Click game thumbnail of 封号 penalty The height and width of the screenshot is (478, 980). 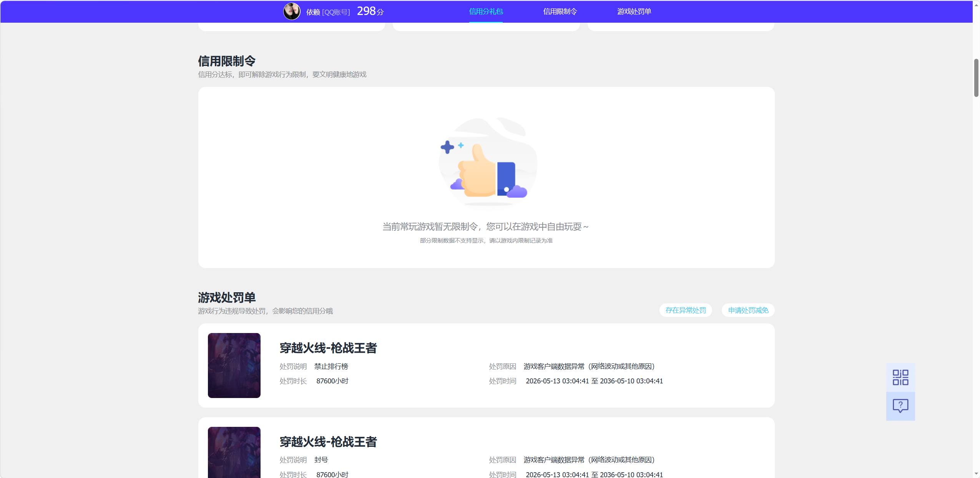(x=234, y=452)
